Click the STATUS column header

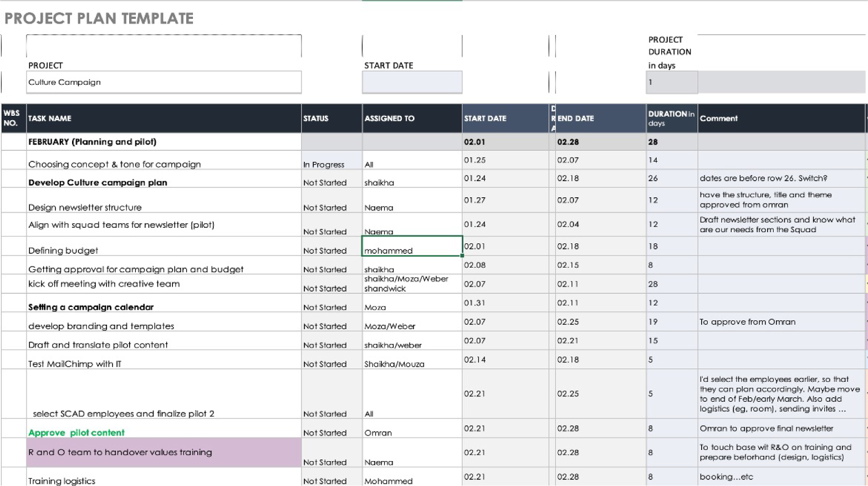coord(331,118)
